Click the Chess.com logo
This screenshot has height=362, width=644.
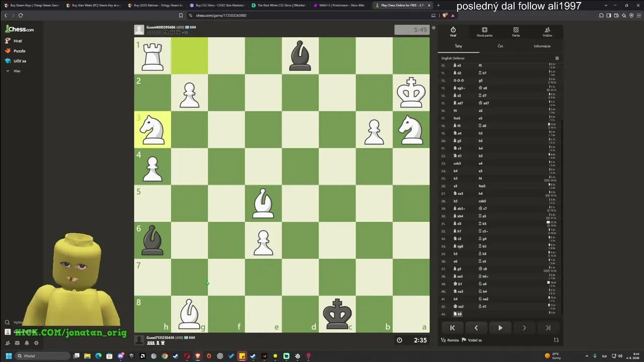pos(20,29)
